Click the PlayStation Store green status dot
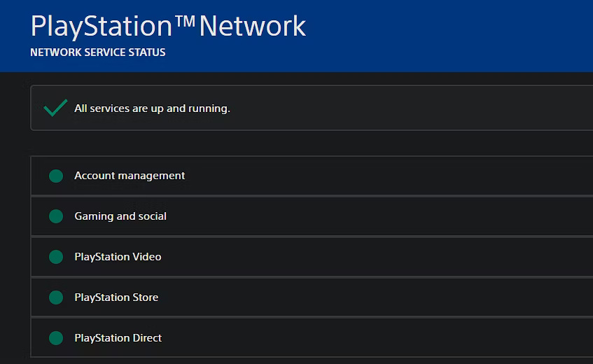The width and height of the screenshot is (593, 364). 56,297
